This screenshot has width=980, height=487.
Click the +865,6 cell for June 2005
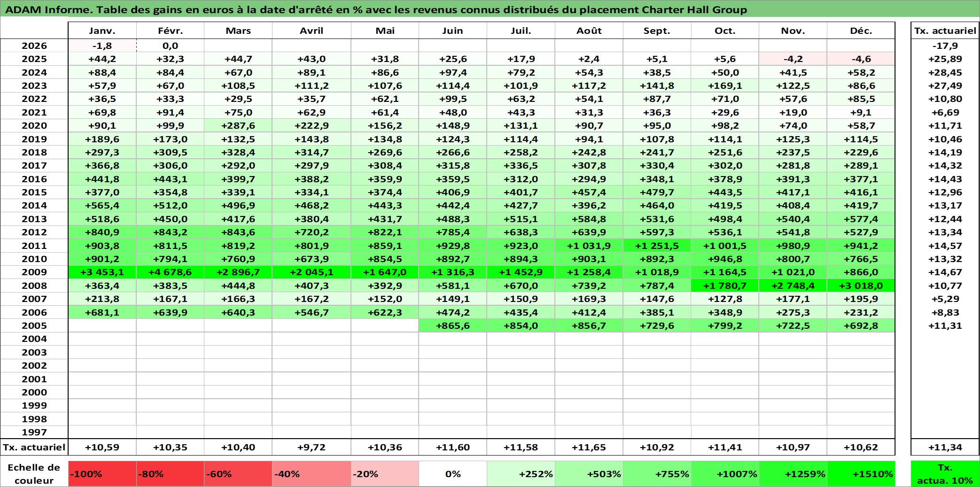[452, 325]
